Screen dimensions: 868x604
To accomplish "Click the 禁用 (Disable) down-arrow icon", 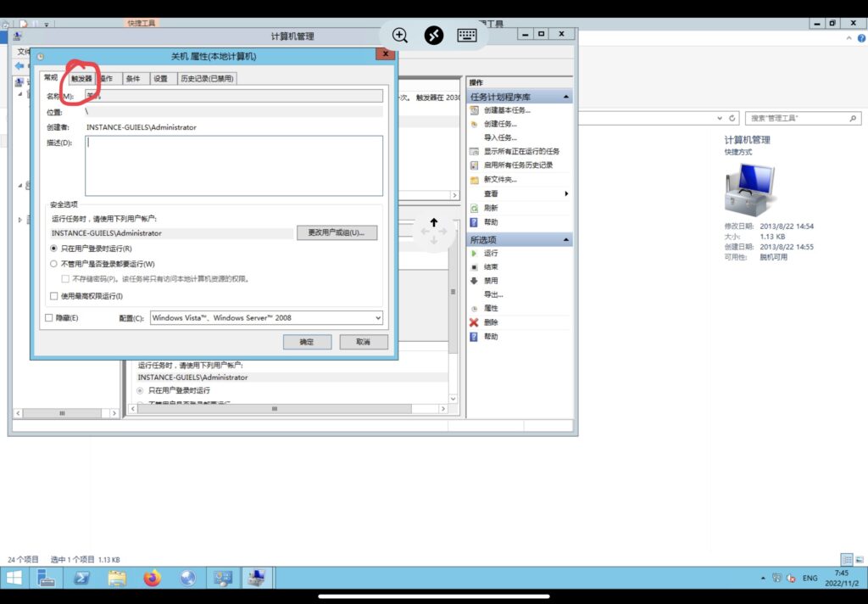I will coord(475,281).
